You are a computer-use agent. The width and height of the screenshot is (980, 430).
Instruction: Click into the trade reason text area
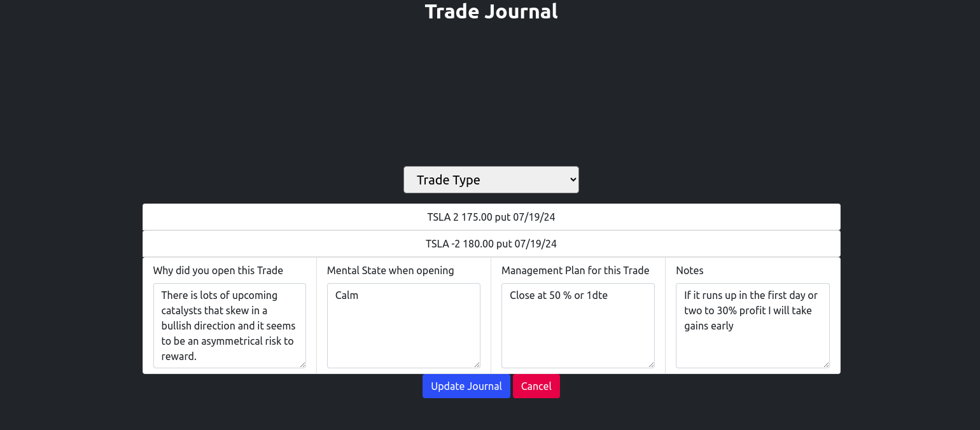(229, 325)
